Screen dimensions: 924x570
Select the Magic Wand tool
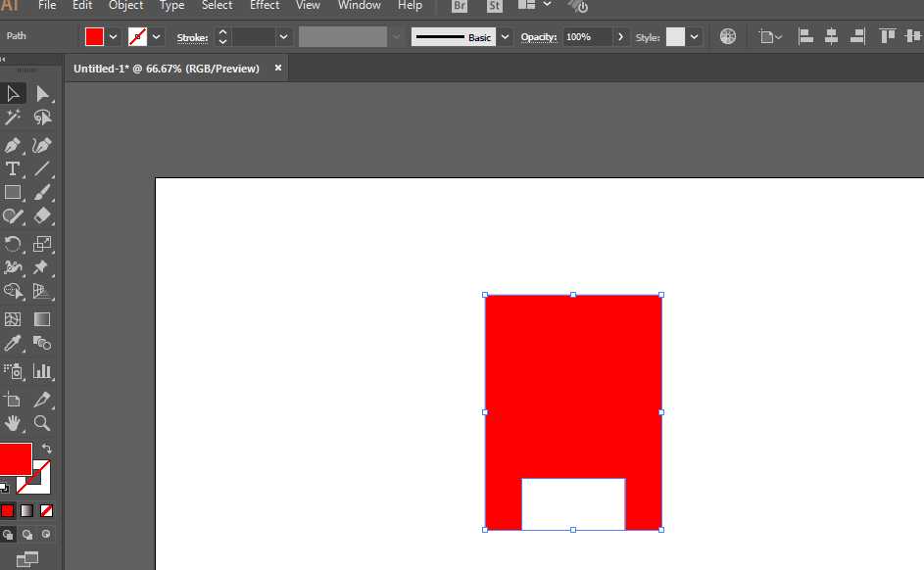coord(13,118)
